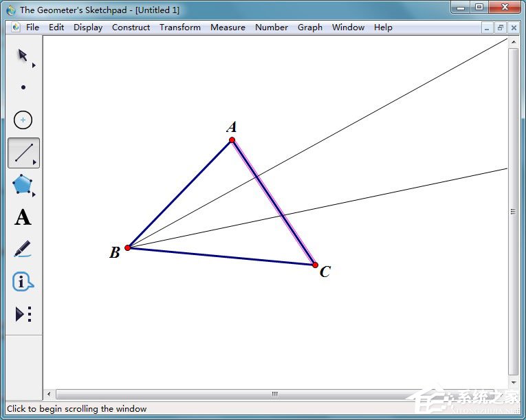
Task: Click label C beside the vertex
Action: 325,272
